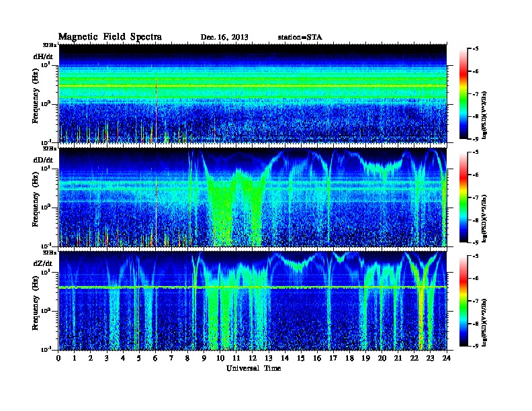Image resolution: width=532 pixels, height=411 pixels.
Task: Click hour 14 on the Universal Time axis
Action: [285, 358]
